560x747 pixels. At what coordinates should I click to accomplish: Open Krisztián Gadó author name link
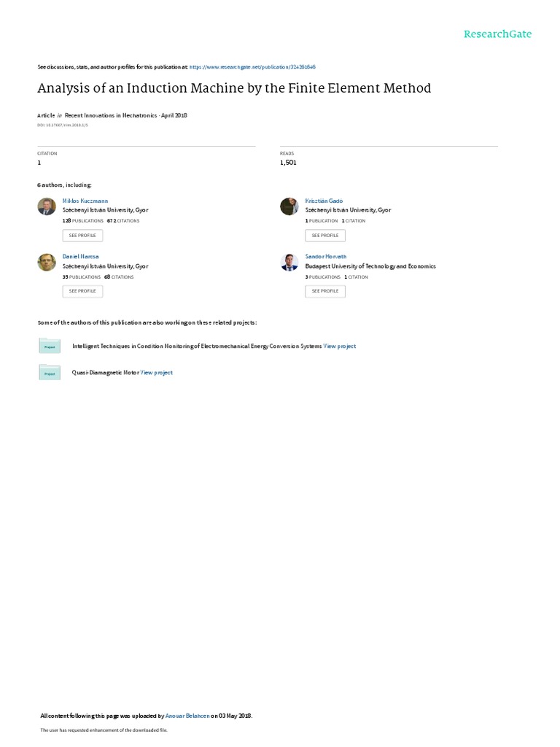[x=324, y=201]
